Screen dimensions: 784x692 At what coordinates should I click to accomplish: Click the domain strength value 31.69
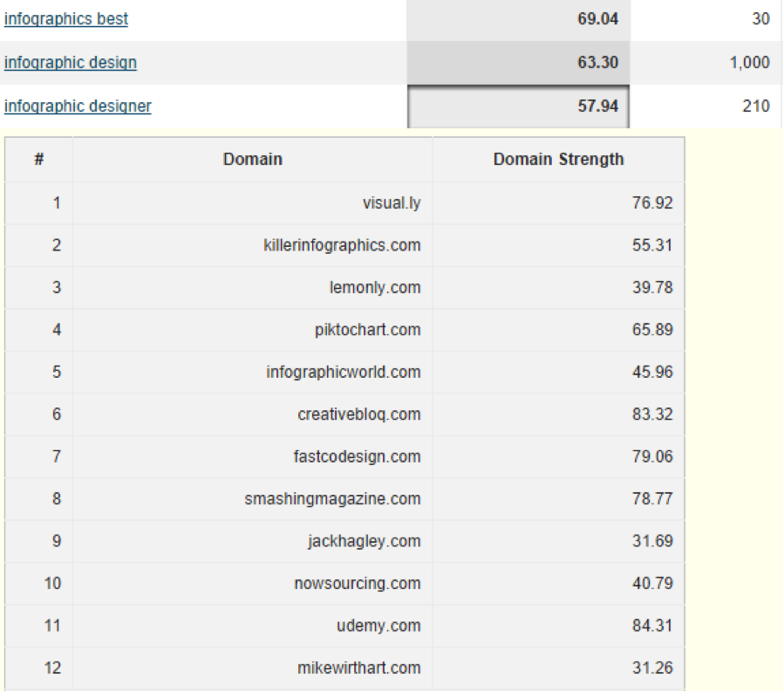652,541
